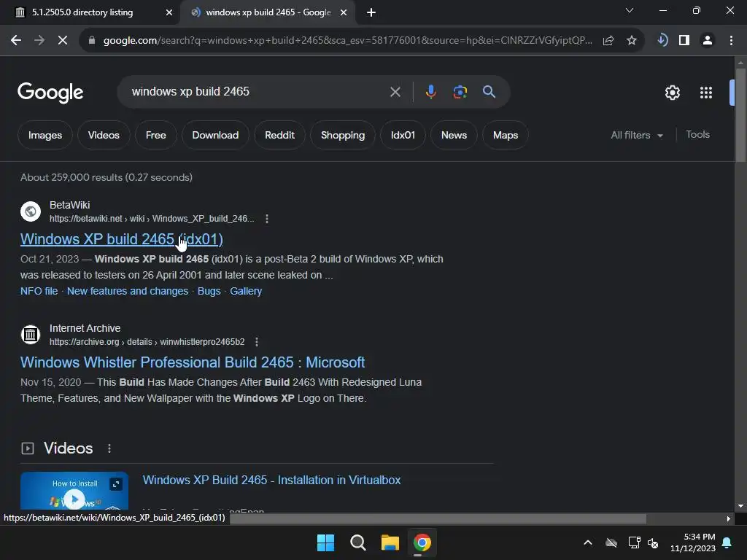Switch to Maps results

click(506, 135)
